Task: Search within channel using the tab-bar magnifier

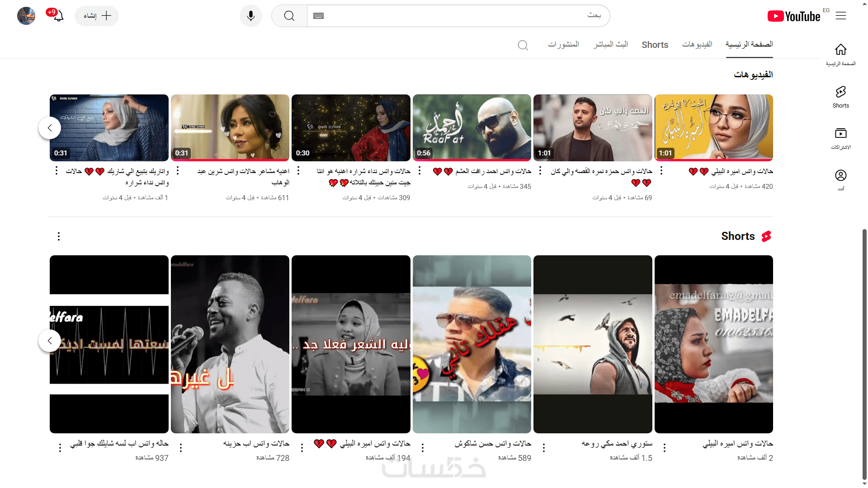Action: [523, 45]
